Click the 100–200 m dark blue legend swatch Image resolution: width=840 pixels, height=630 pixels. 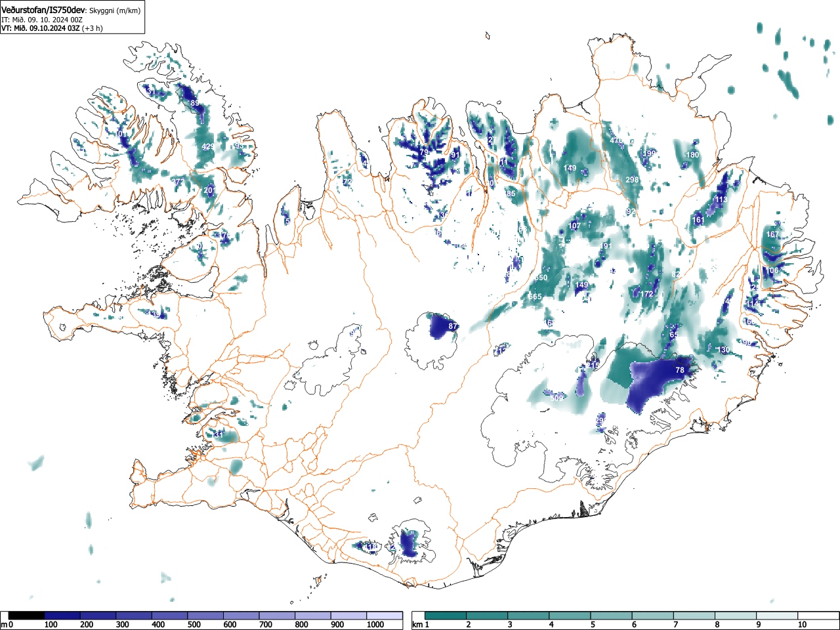[x=62, y=616]
